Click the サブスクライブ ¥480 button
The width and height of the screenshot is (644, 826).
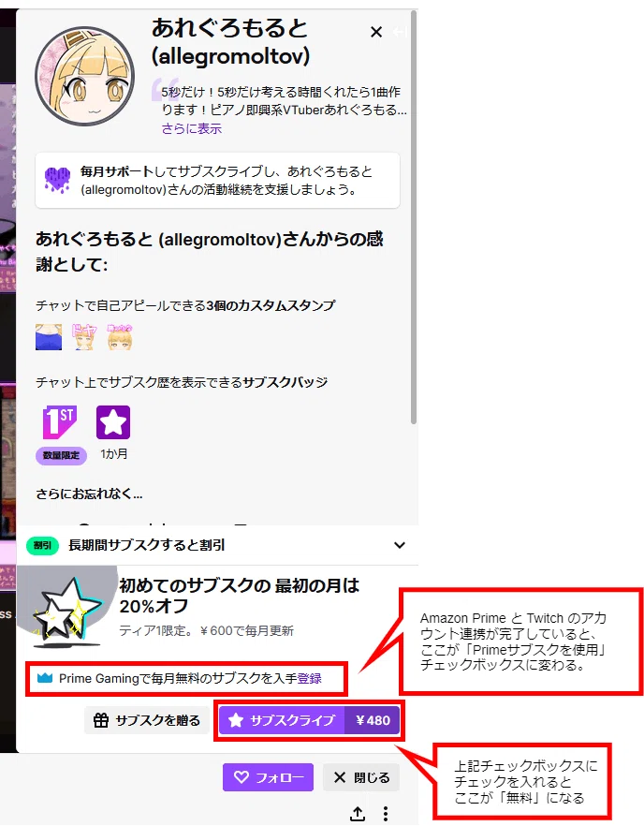click(309, 720)
